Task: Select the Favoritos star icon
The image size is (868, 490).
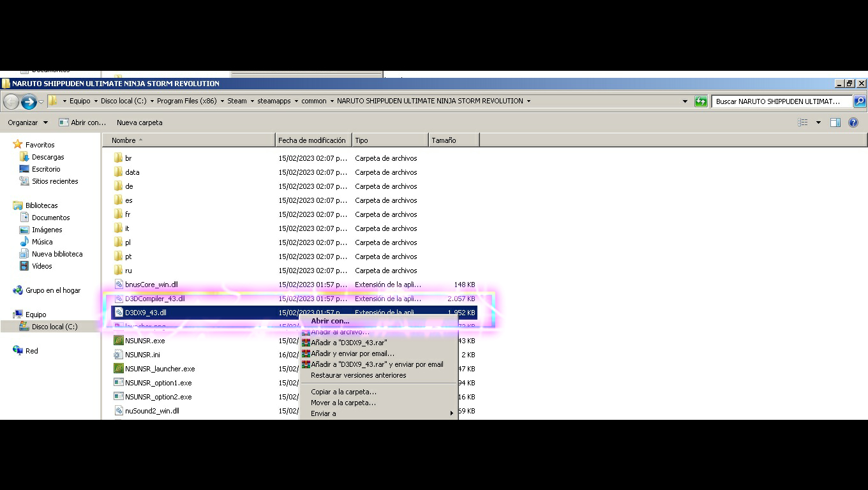Action: [x=17, y=145]
